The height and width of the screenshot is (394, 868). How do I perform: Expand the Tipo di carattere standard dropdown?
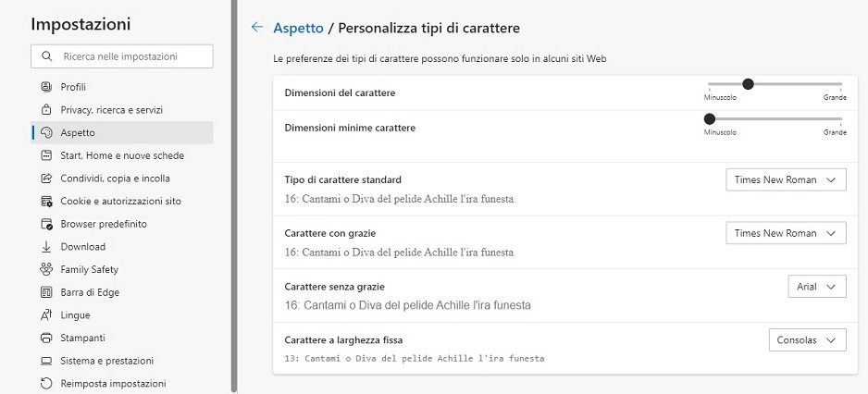click(x=786, y=179)
